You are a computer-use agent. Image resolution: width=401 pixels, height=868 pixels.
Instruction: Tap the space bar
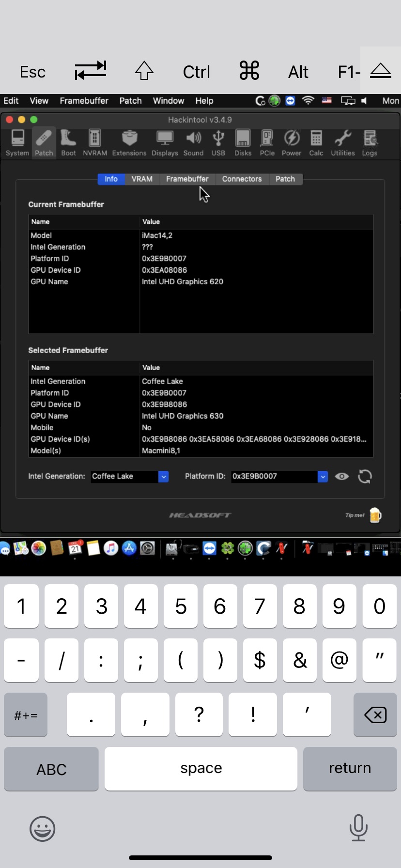pyautogui.click(x=201, y=769)
